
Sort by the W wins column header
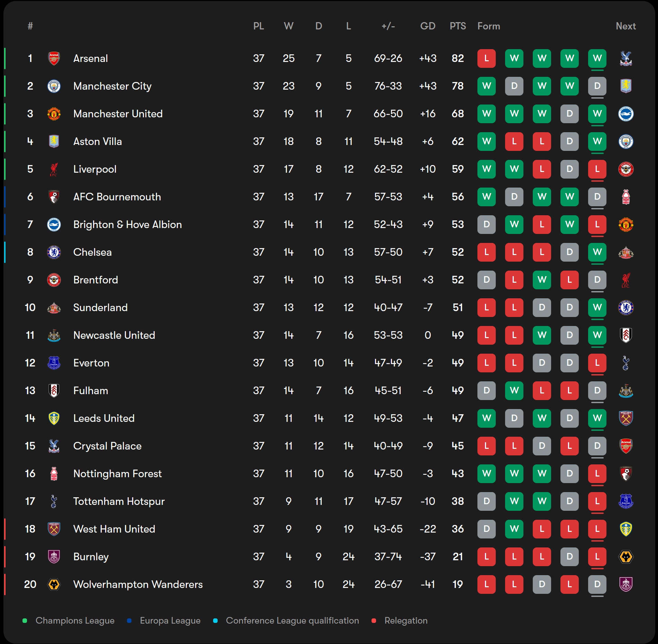tap(289, 26)
